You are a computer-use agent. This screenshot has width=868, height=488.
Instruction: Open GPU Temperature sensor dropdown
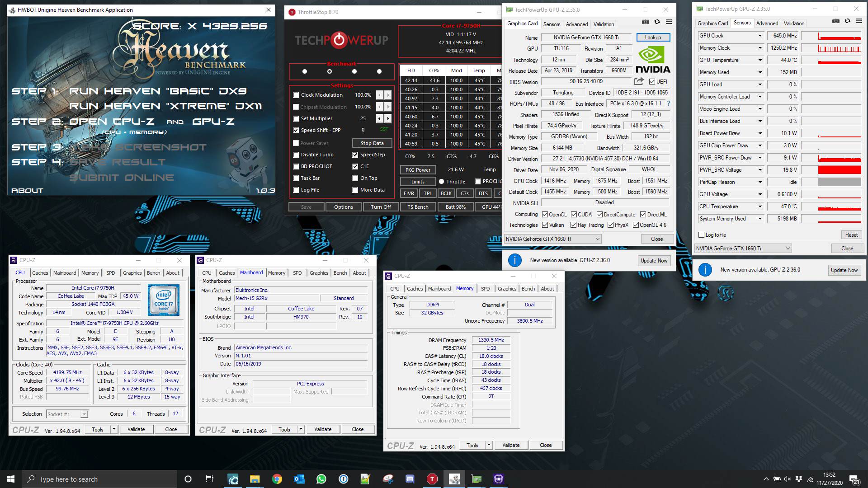click(x=760, y=60)
